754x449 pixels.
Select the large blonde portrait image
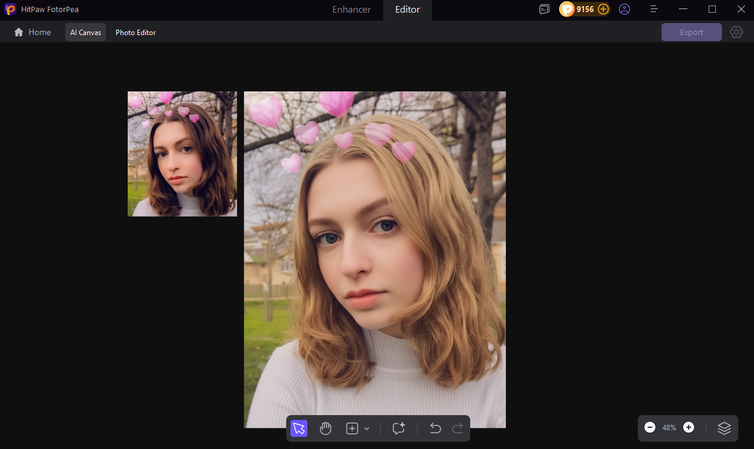coord(375,259)
